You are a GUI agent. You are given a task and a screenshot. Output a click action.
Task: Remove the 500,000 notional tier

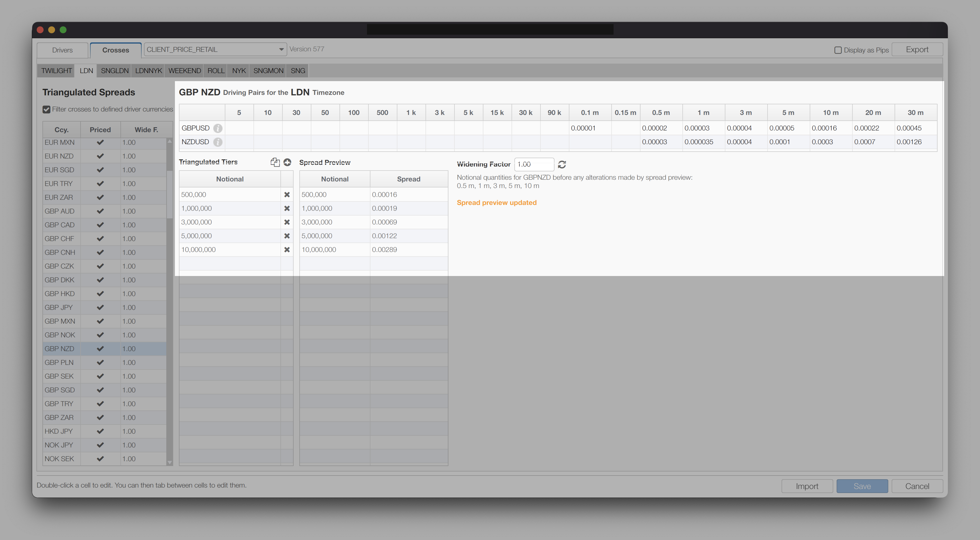click(287, 195)
